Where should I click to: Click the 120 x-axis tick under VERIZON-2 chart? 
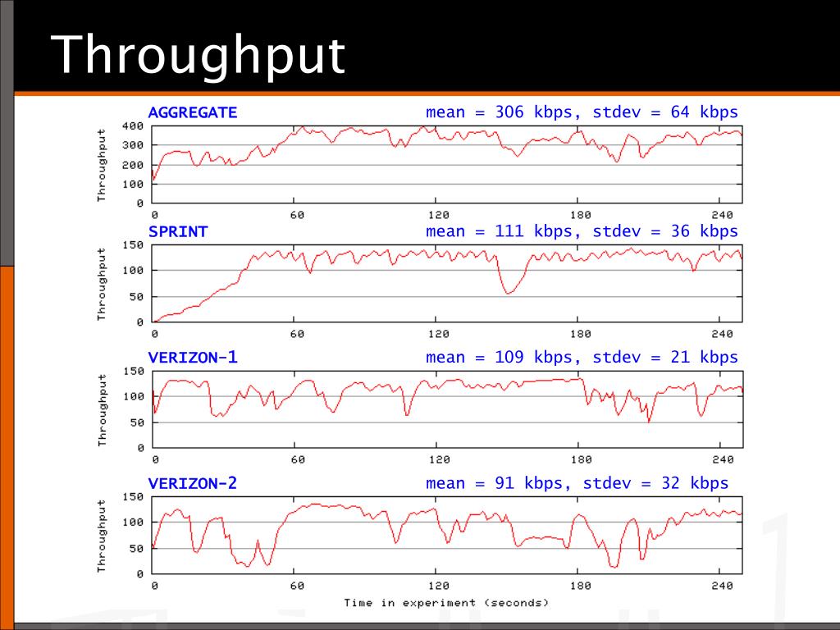(438, 586)
